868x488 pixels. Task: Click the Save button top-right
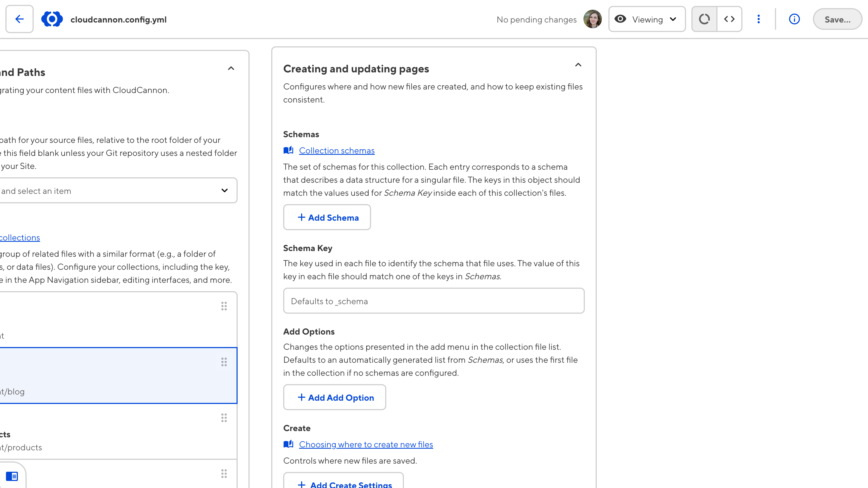click(838, 19)
